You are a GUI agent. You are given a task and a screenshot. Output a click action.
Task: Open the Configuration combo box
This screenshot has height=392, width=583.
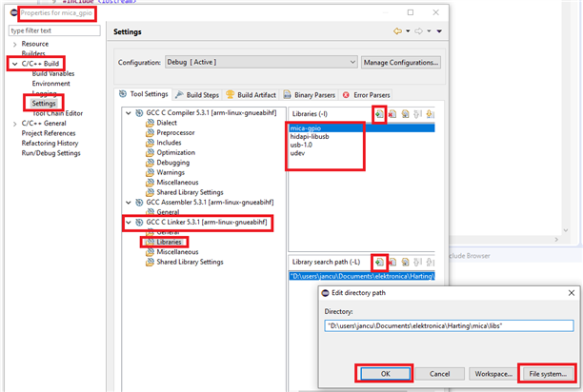click(x=261, y=62)
